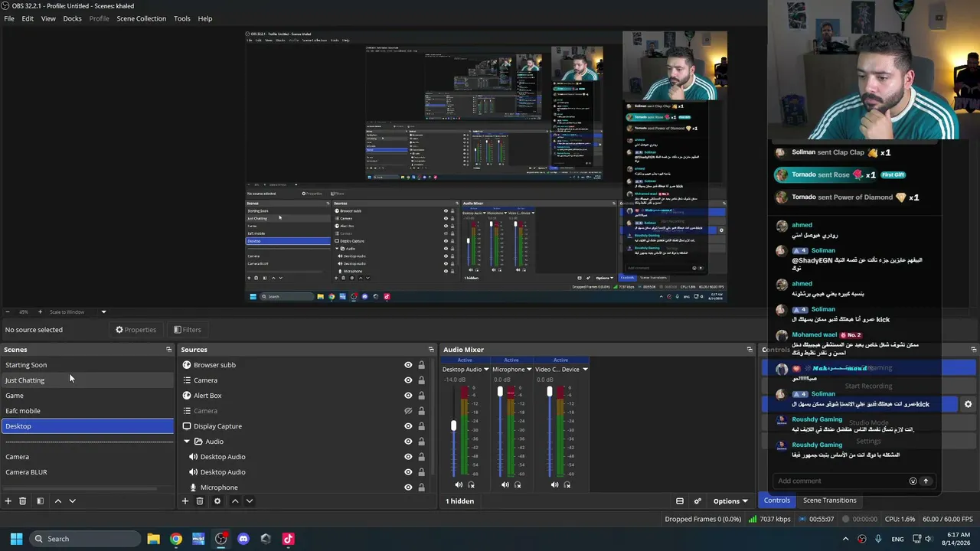Pop out the Sources dock icon

point(431,350)
